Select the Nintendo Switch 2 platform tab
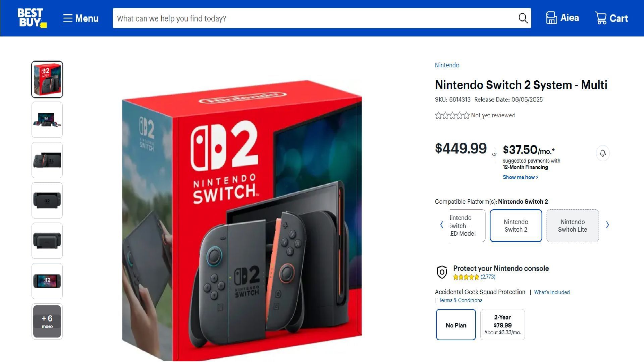Screen dimensions: 644x362 pyautogui.click(x=516, y=226)
